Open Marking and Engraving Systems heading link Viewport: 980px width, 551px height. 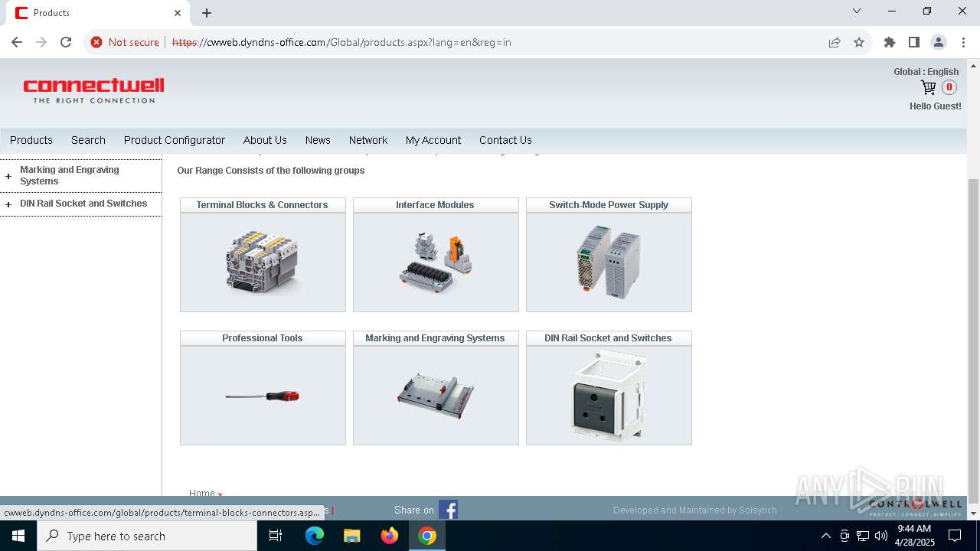[435, 338]
